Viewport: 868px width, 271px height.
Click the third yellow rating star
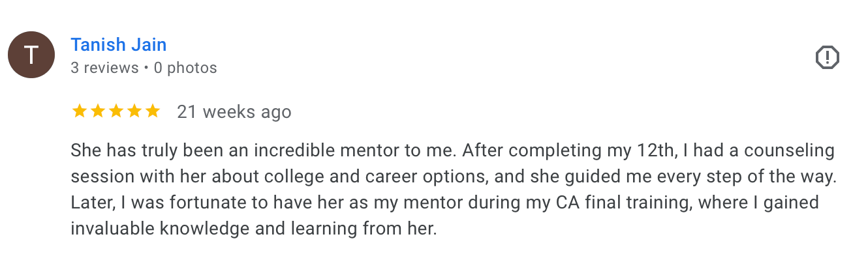point(116,111)
